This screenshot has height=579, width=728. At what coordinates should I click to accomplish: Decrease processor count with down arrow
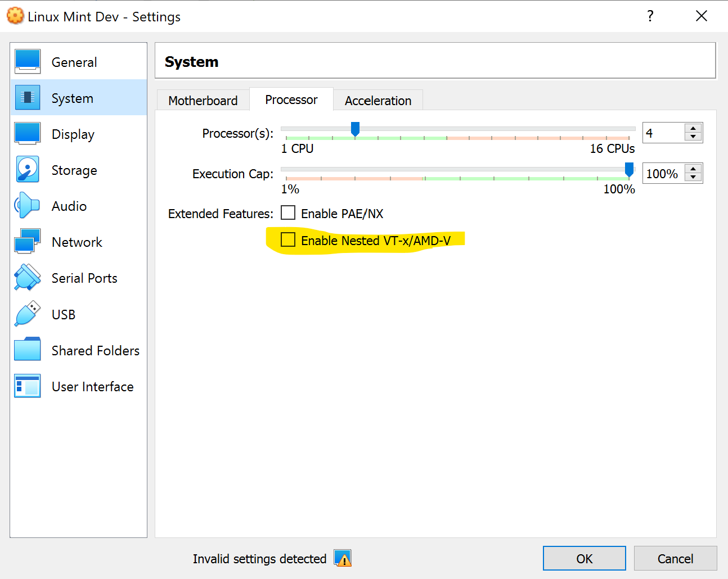pyautogui.click(x=693, y=137)
